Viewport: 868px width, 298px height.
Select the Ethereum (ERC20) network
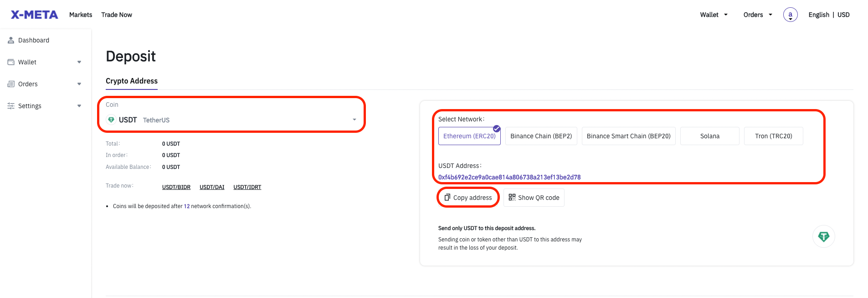469,136
